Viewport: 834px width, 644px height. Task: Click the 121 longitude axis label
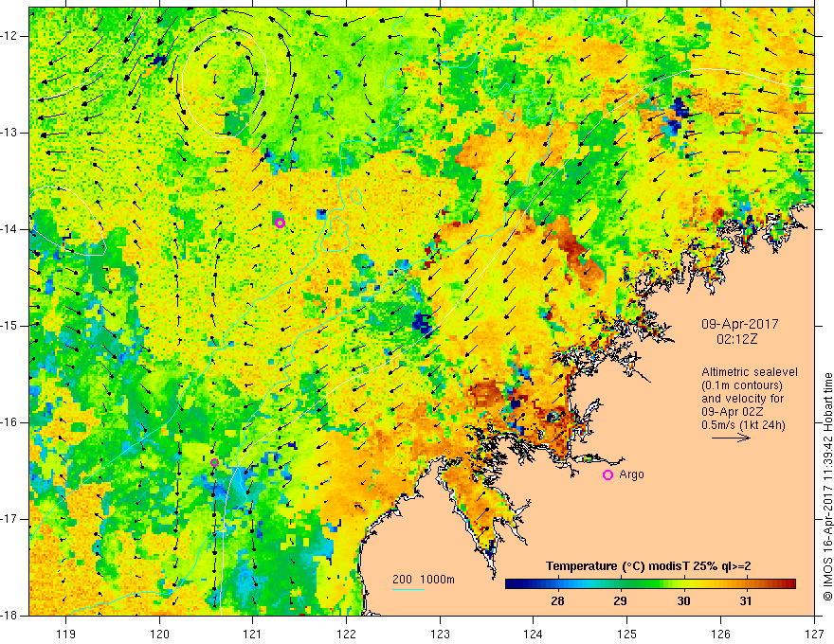253,634
